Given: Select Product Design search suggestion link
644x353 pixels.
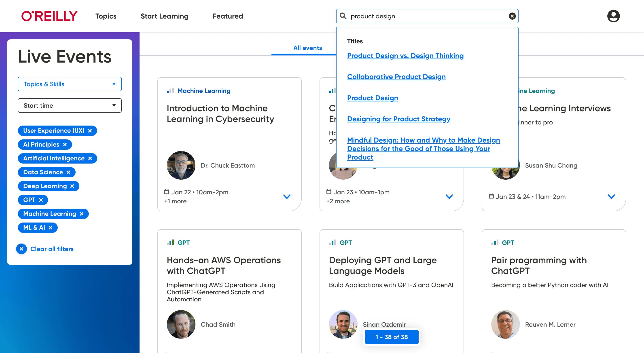Looking at the screenshot, I should click(x=373, y=97).
